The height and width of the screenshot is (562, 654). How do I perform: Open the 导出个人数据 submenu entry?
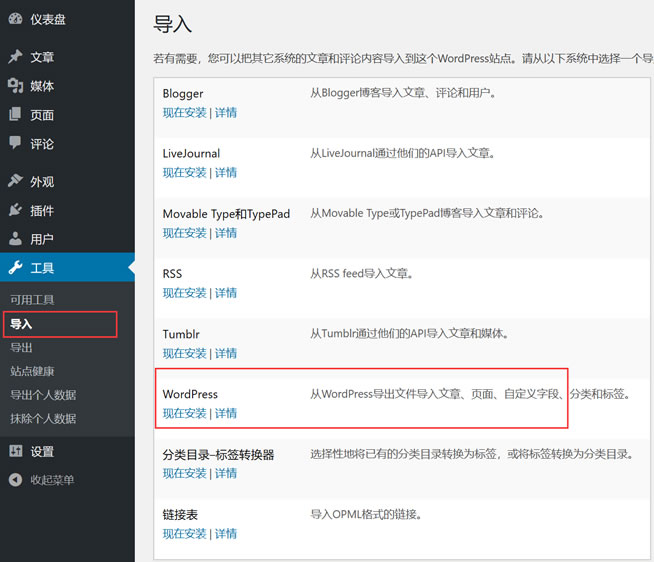(x=43, y=395)
